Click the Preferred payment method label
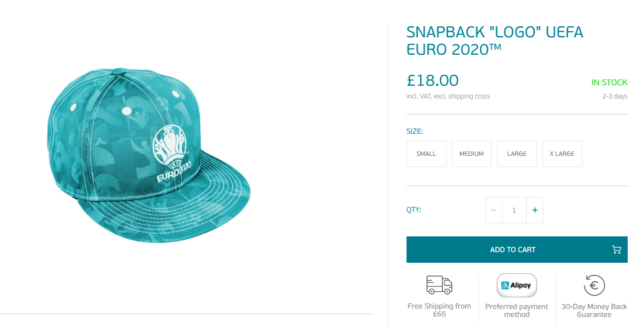644x328 pixels. (517, 310)
